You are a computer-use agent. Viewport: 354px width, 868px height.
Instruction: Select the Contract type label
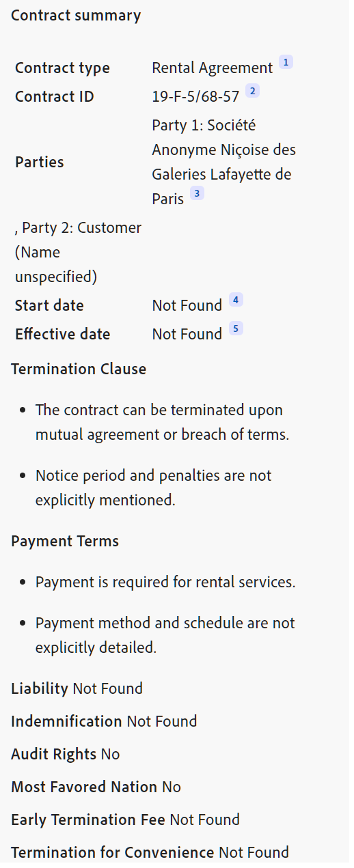click(x=62, y=68)
